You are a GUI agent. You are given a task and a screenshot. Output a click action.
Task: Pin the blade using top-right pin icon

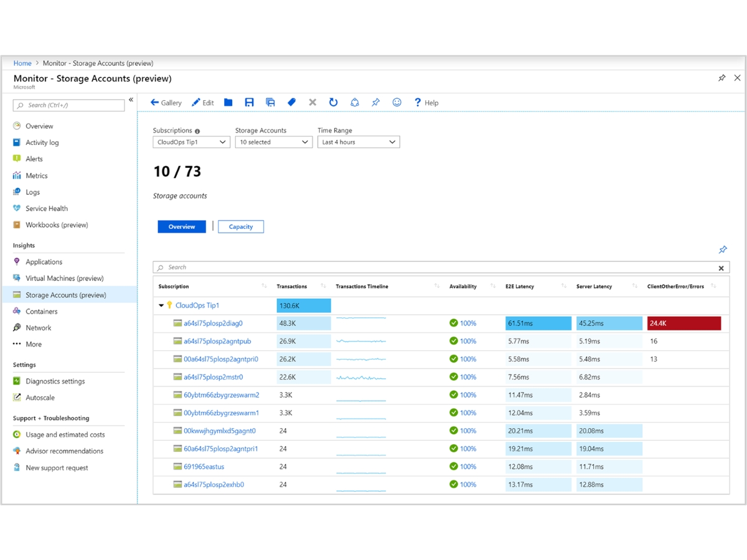pyautogui.click(x=722, y=78)
